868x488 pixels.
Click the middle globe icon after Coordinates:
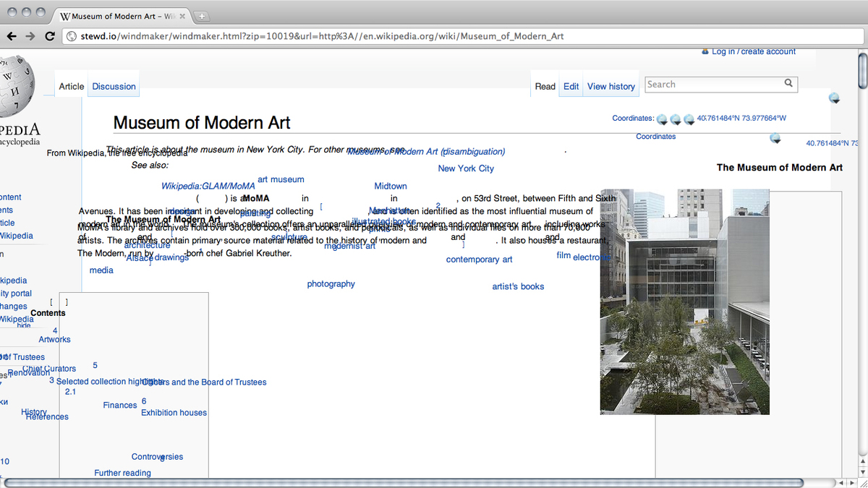pyautogui.click(x=676, y=119)
